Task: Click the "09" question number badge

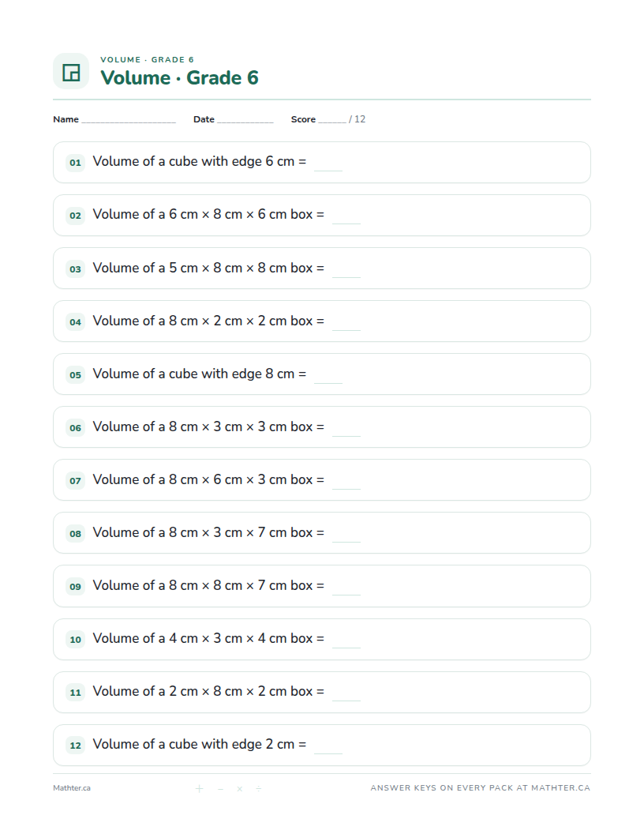Action: pyautogui.click(x=76, y=587)
